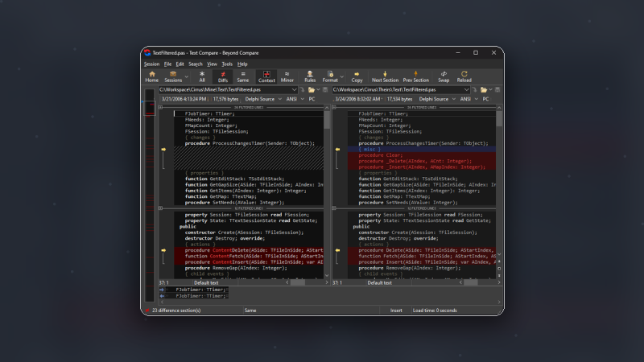Viewport: 644px width, 362px height.
Task: Click the left-pointing arrow in the line detail panel
Action: [x=162, y=296]
